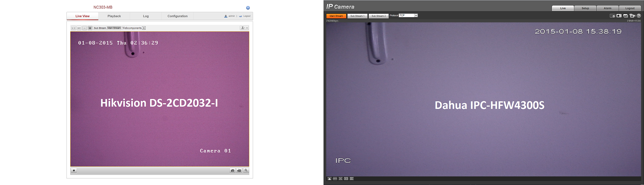The image size is (644, 185).
Task: Activate Dahua region digital zoom icon
Action: coord(612,16)
